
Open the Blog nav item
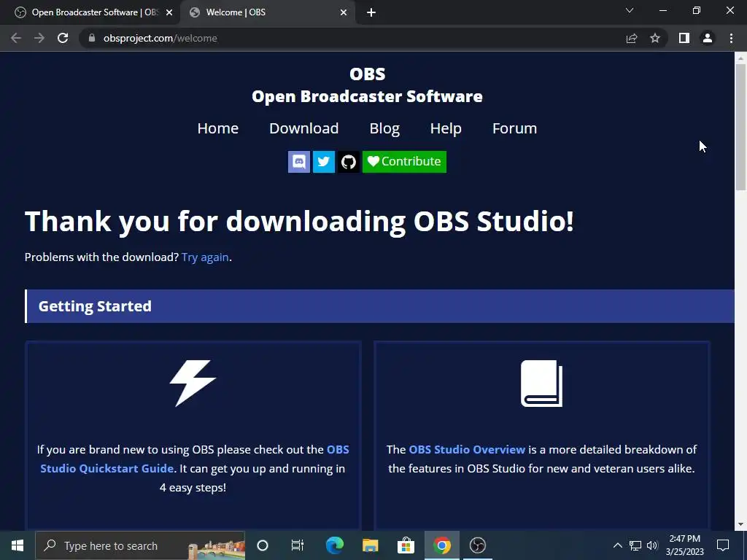click(x=384, y=128)
